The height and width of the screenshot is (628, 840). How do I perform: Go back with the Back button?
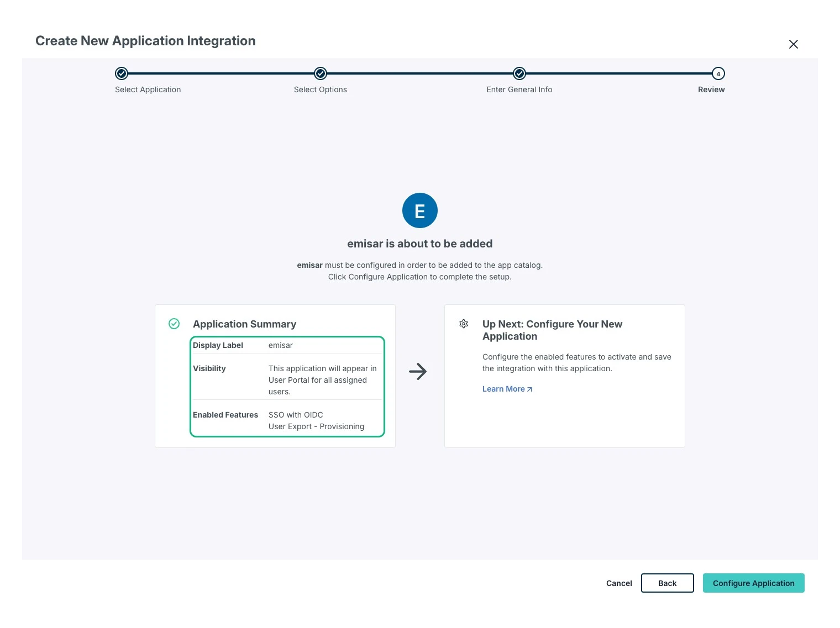[x=668, y=583]
